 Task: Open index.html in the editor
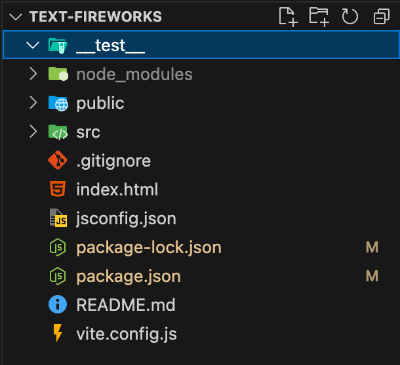(117, 190)
